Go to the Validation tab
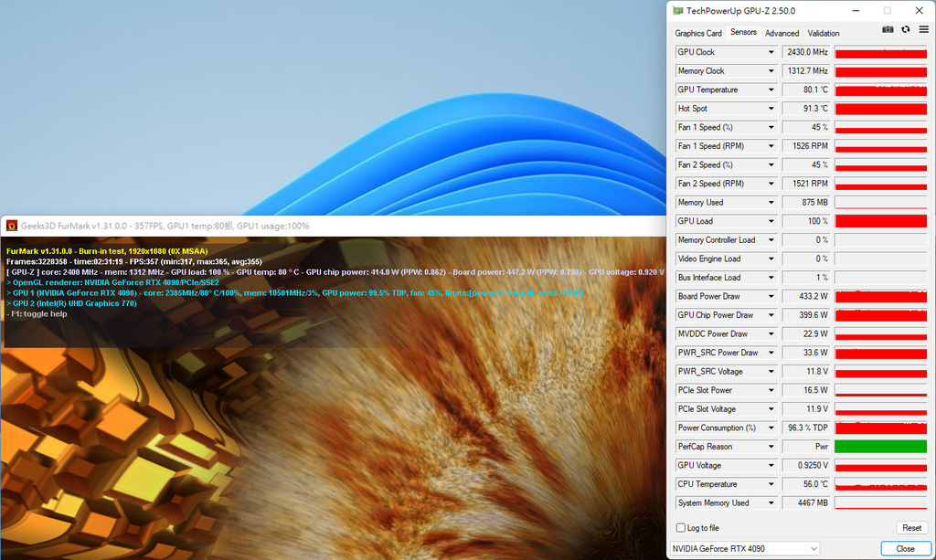936x560 pixels. (x=824, y=34)
